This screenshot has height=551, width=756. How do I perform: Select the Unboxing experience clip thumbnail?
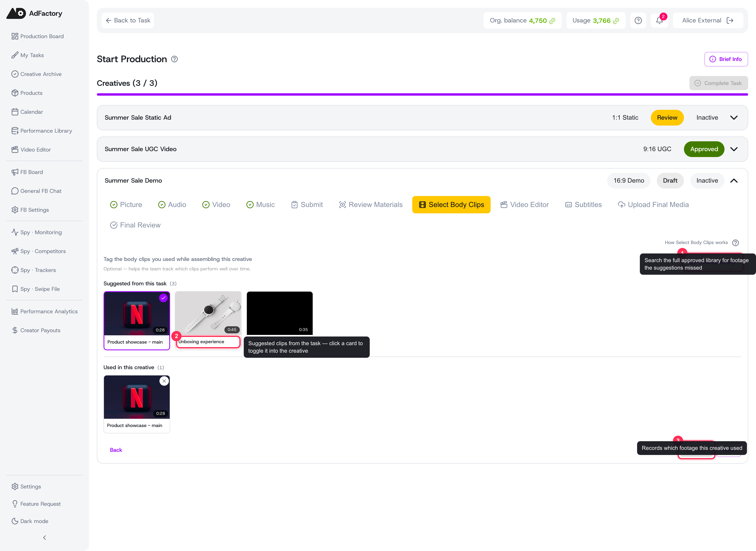[208, 313]
